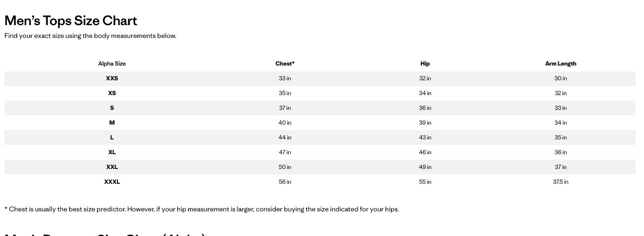This screenshot has height=236, width=644.
Task: Click the 33 in chest value
Action: pyautogui.click(x=285, y=78)
